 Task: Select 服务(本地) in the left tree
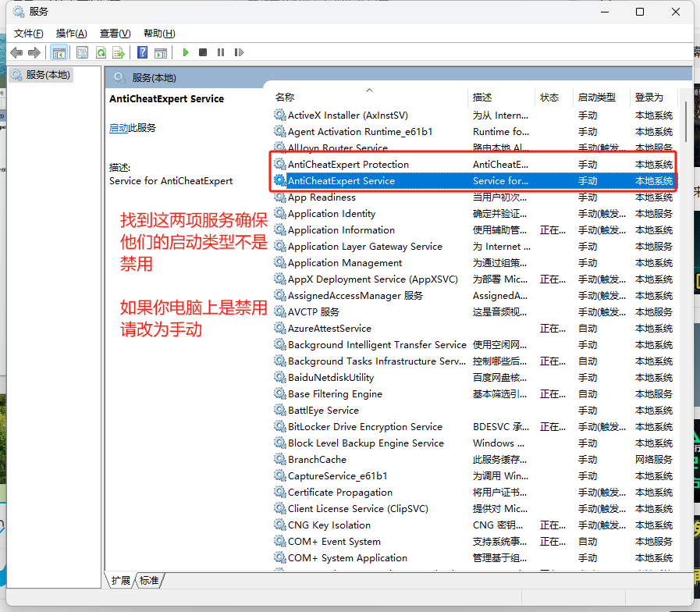coord(48,75)
